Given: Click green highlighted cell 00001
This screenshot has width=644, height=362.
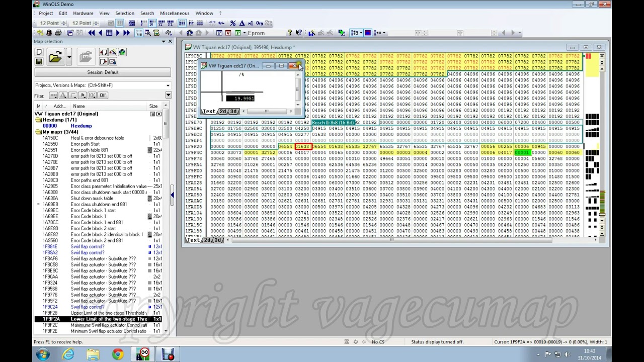Looking at the screenshot, I should pyautogui.click(x=522, y=152).
